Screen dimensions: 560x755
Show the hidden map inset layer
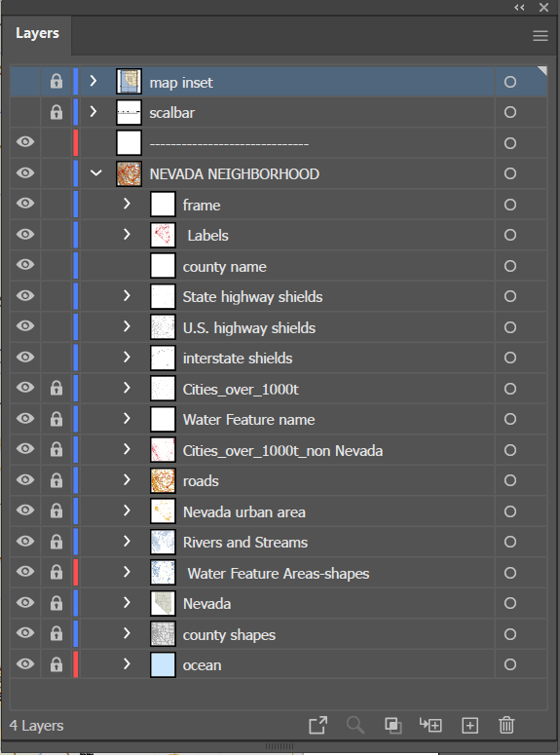[25, 82]
